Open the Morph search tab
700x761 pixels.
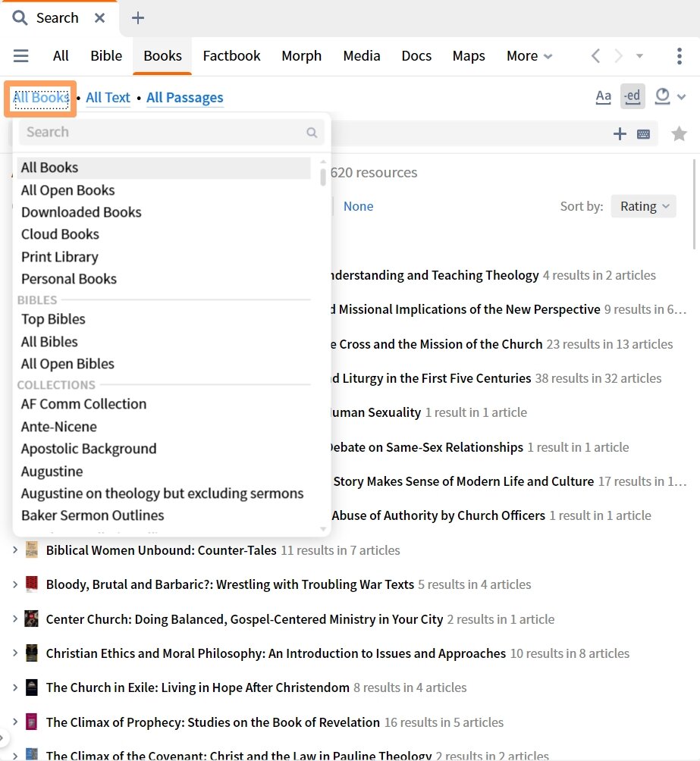tap(302, 56)
